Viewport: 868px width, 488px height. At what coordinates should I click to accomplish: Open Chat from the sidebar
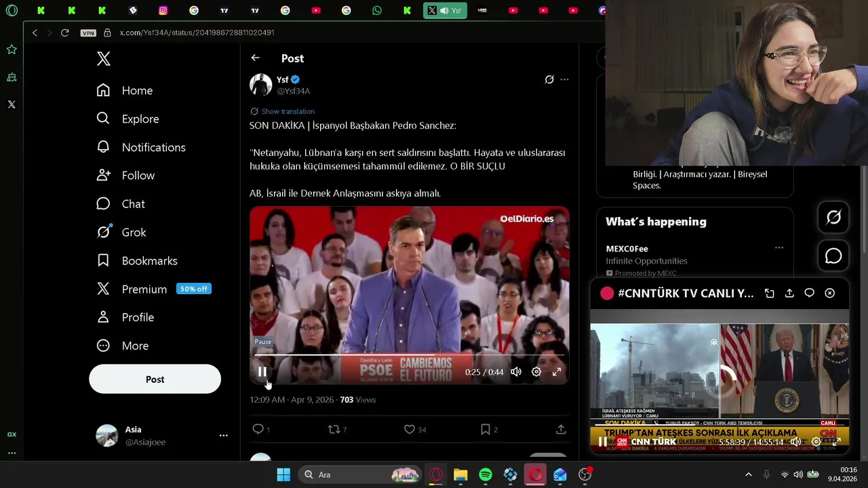click(x=121, y=204)
